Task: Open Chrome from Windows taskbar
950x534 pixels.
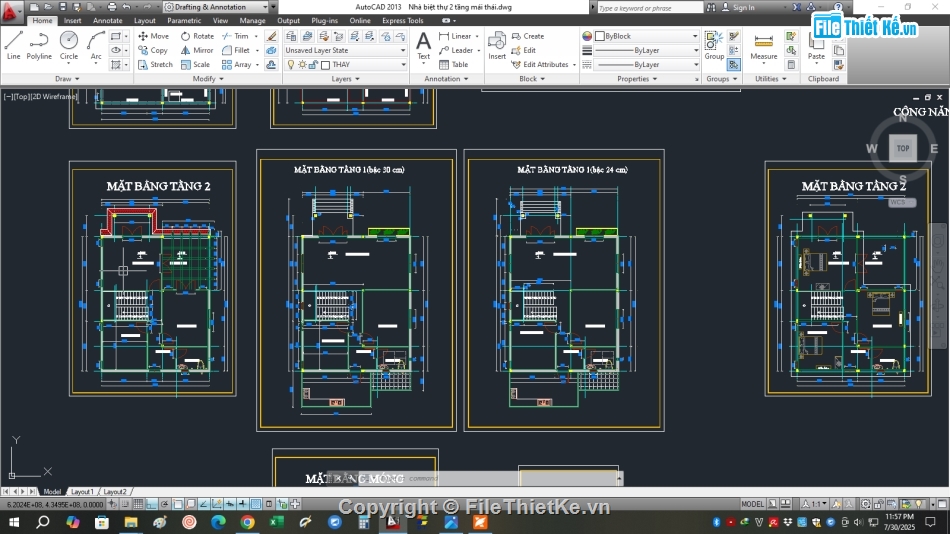Action: point(247,522)
